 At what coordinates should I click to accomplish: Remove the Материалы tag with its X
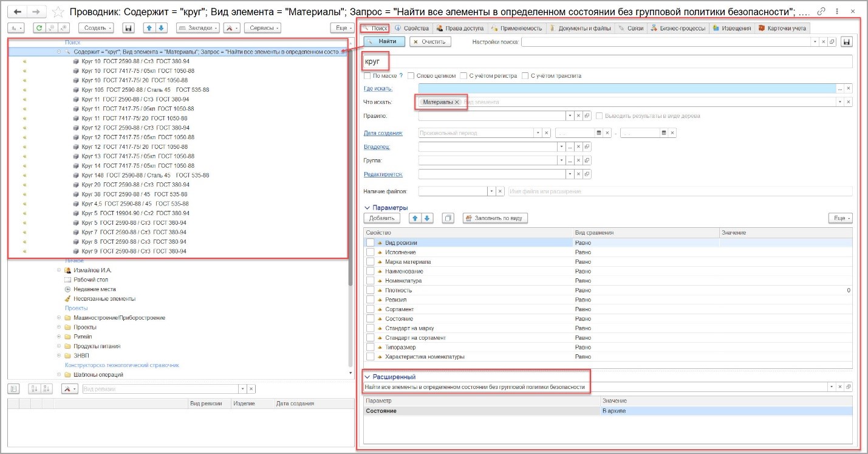(x=457, y=102)
